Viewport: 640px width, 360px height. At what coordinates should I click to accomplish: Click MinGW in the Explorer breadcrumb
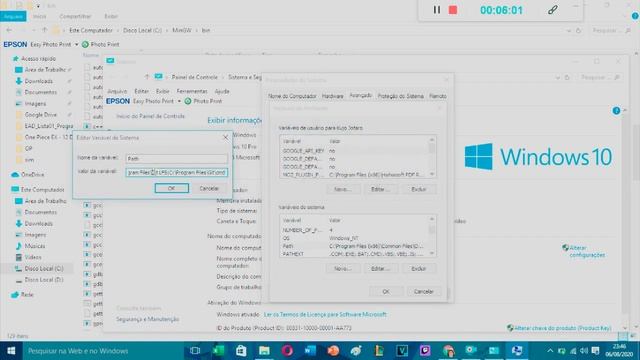[x=182, y=30]
